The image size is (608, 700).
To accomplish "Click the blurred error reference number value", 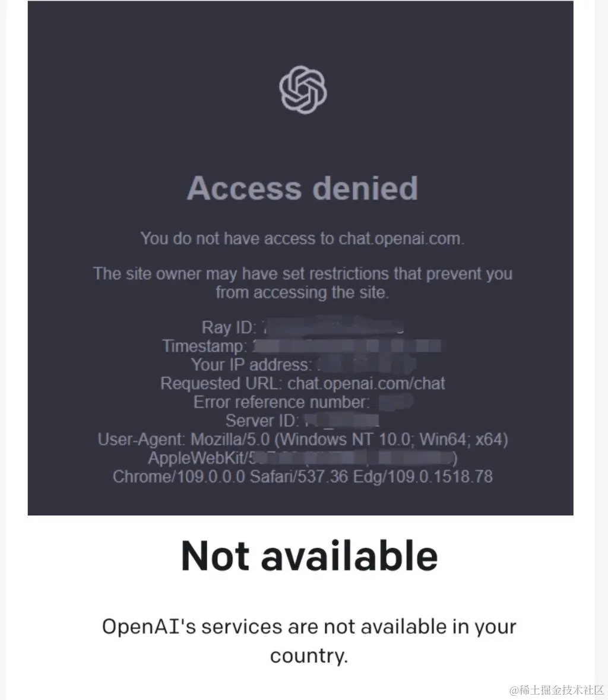I will click(396, 402).
